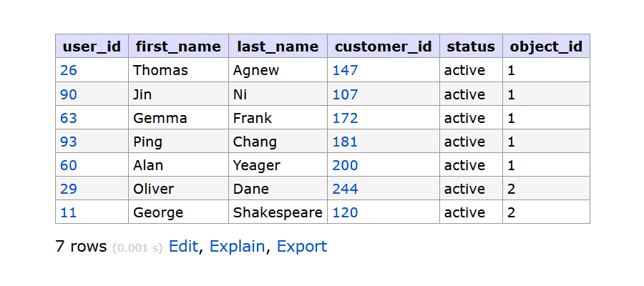
Task: Open user_id link 11
Action: (68, 212)
